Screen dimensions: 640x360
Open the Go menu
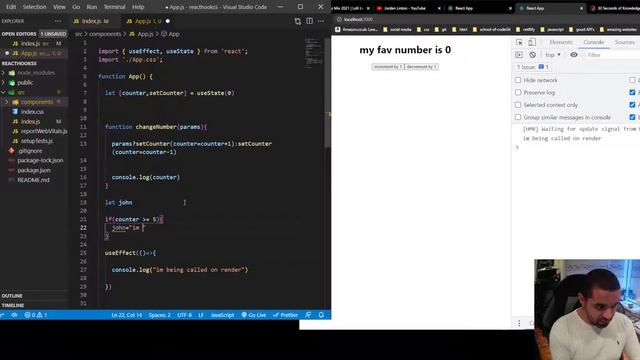tap(76, 7)
